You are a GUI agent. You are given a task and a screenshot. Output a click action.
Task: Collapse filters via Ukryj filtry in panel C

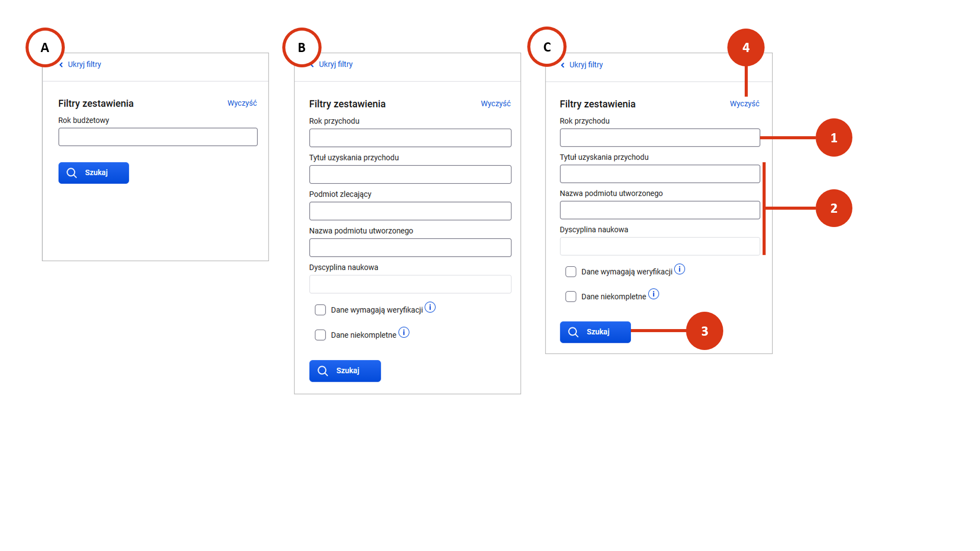click(x=585, y=65)
